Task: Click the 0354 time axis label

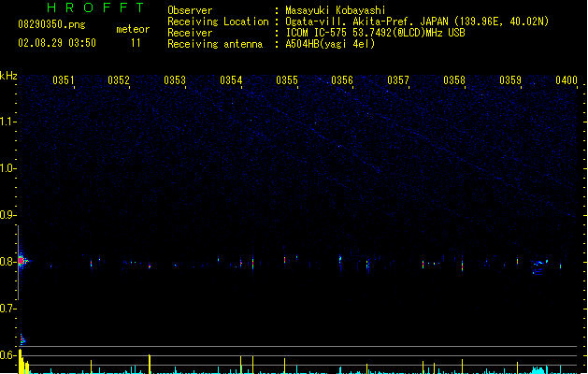Action: click(x=231, y=80)
